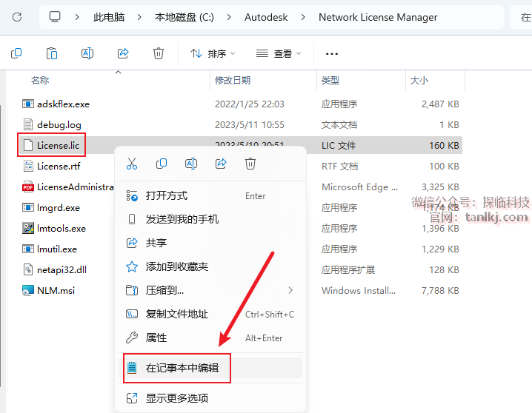Select the adskflex.exe file
This screenshot has height=413, width=532.
coord(63,104)
